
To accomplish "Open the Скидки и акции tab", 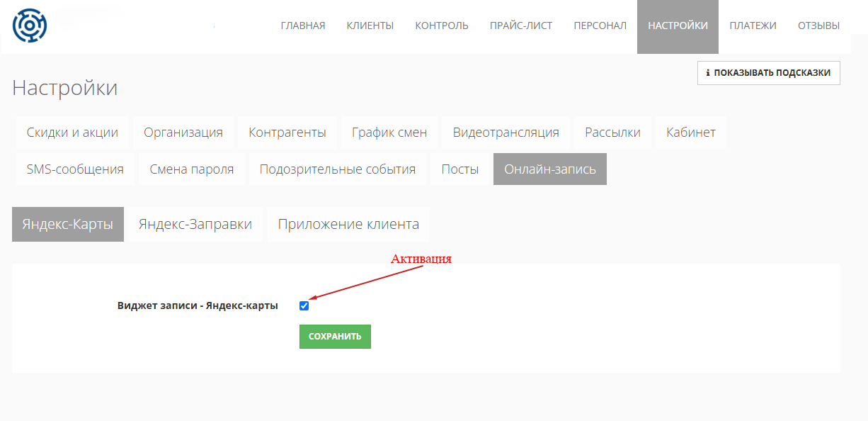I will 72,133.
